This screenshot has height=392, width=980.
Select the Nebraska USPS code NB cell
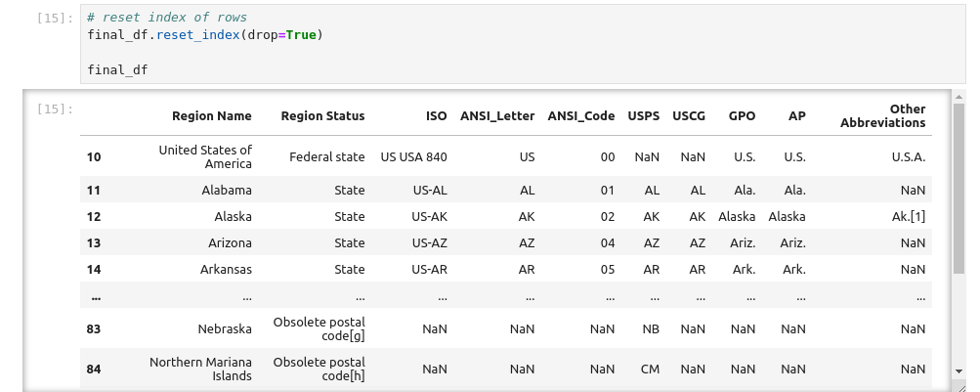[651, 329]
